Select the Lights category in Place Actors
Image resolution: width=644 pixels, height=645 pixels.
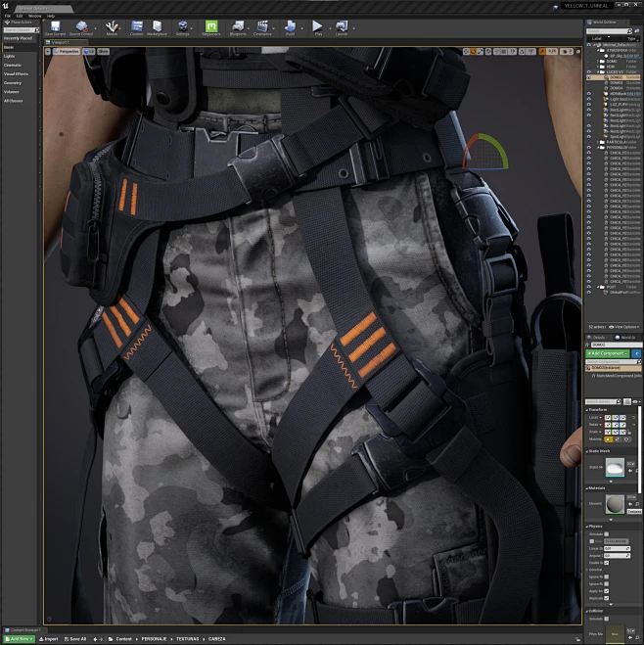[10, 57]
